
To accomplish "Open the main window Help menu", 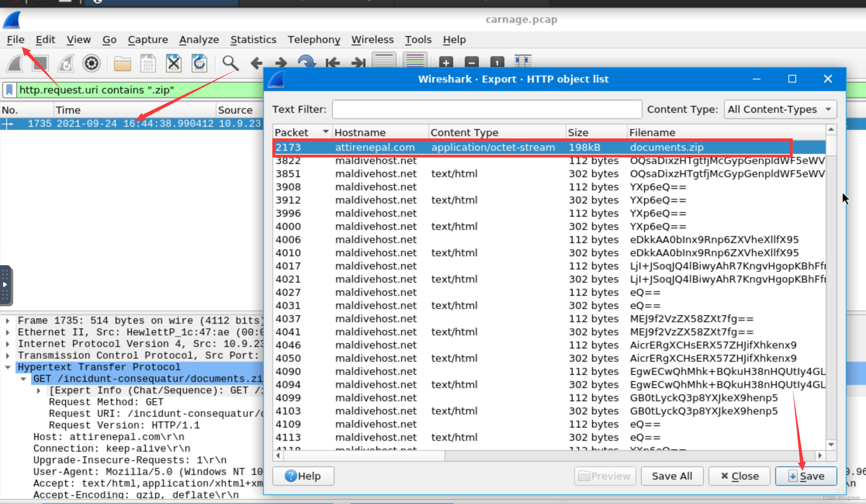I will coord(454,40).
